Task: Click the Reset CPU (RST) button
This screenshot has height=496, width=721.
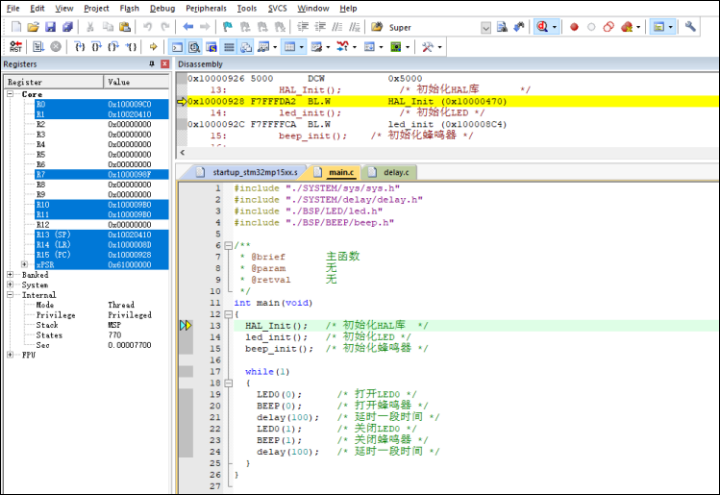Action: coord(15,46)
